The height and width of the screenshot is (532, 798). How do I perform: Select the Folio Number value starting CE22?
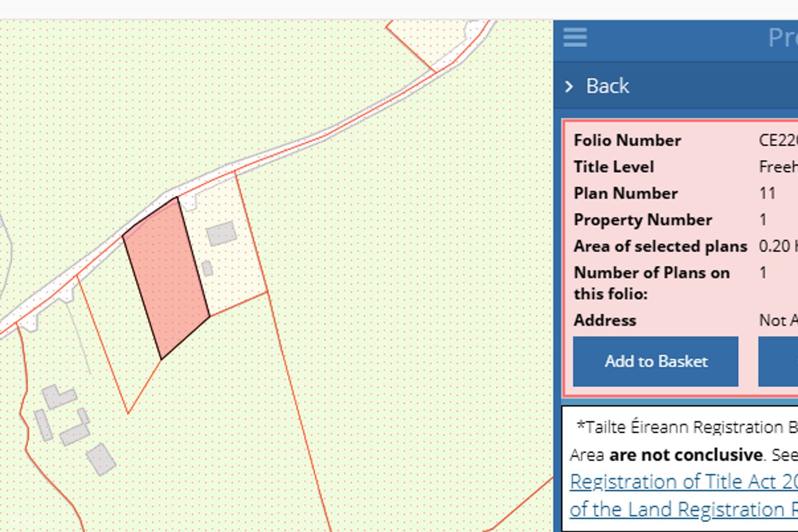click(777, 140)
